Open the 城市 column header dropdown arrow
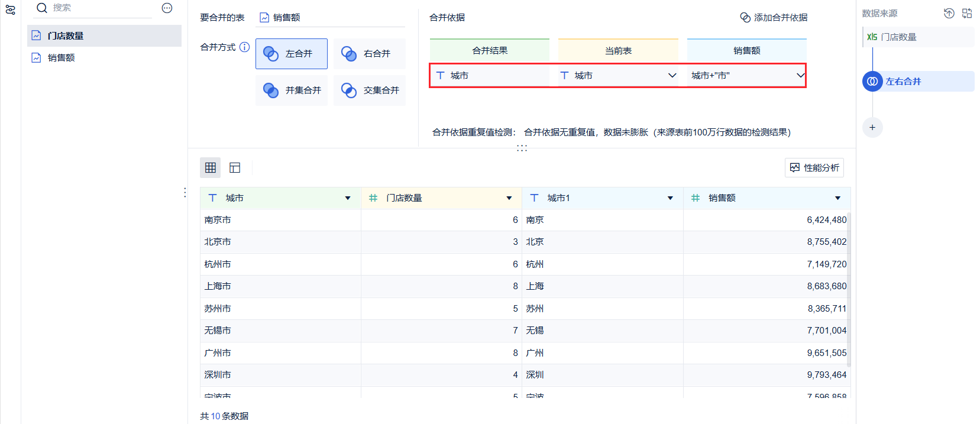 (348, 198)
